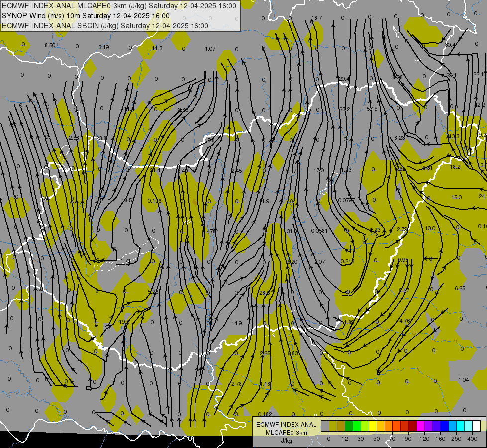The image size is (487, 448).
Task: Click the legend's 'MLCAPE0-3km' label
Action: 286,433
